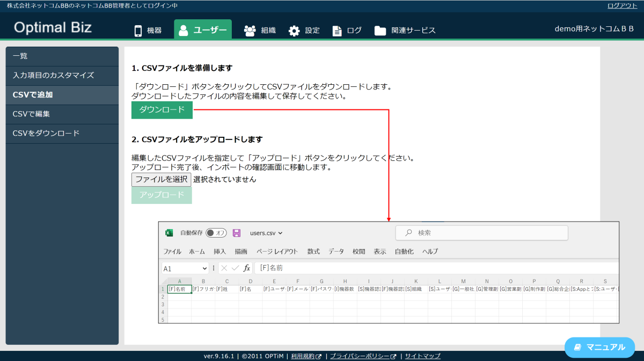The height and width of the screenshot is (361, 644).
Task: Click the formula bar showing [F]名前
Action: tap(436, 268)
